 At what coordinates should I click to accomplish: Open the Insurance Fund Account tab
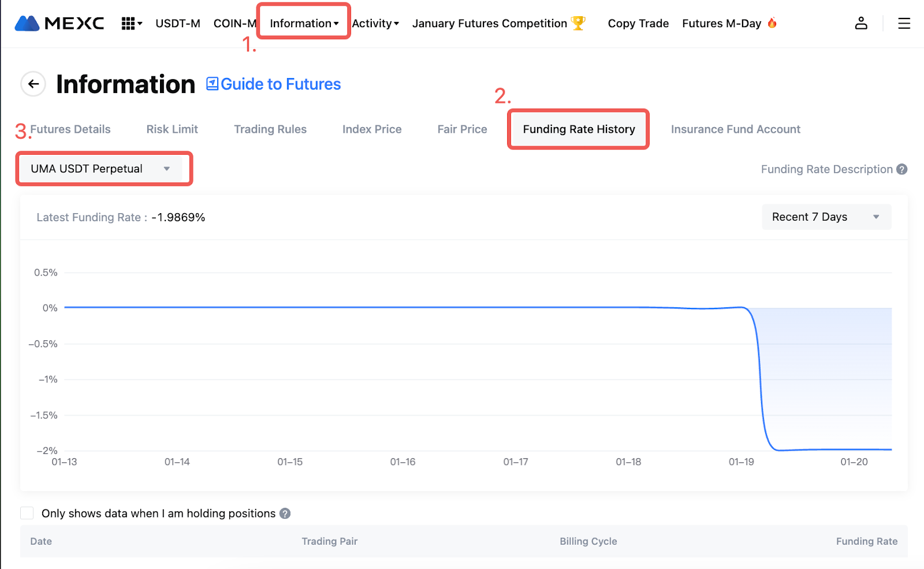(x=735, y=129)
